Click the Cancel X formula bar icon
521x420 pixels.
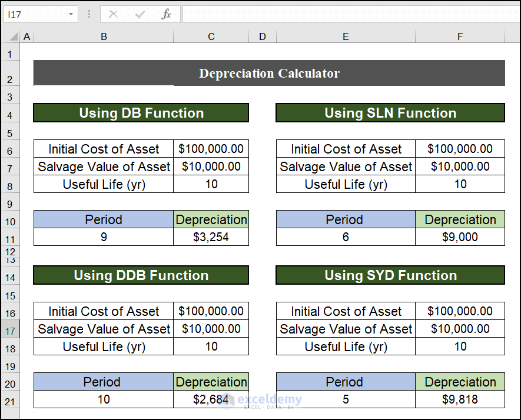[113, 14]
